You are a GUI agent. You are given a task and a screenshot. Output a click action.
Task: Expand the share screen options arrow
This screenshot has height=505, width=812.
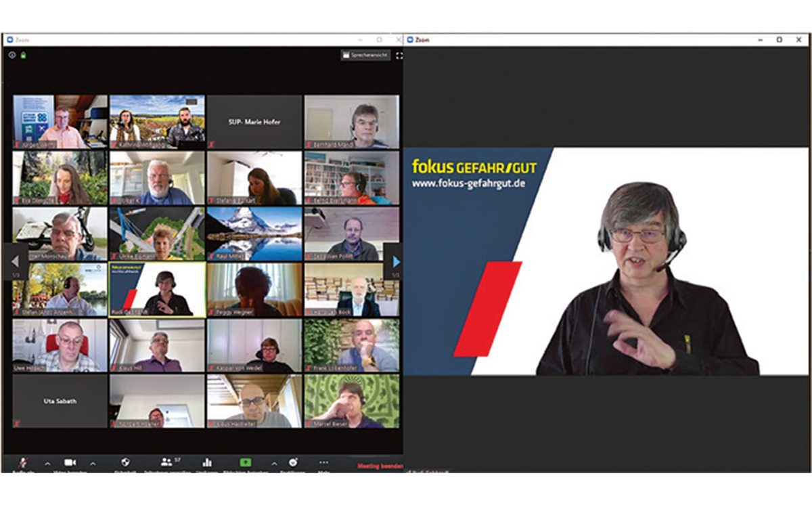(274, 464)
